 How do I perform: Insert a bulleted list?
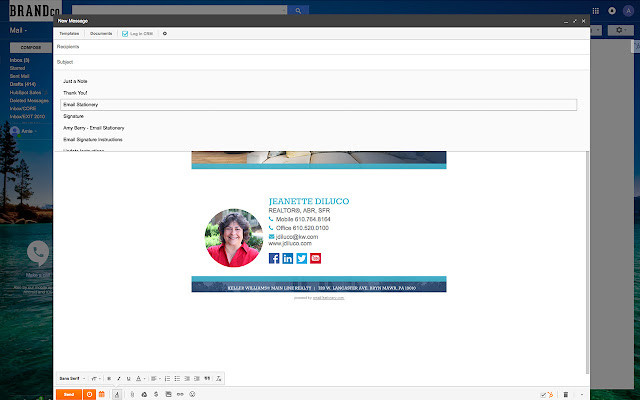coord(177,379)
